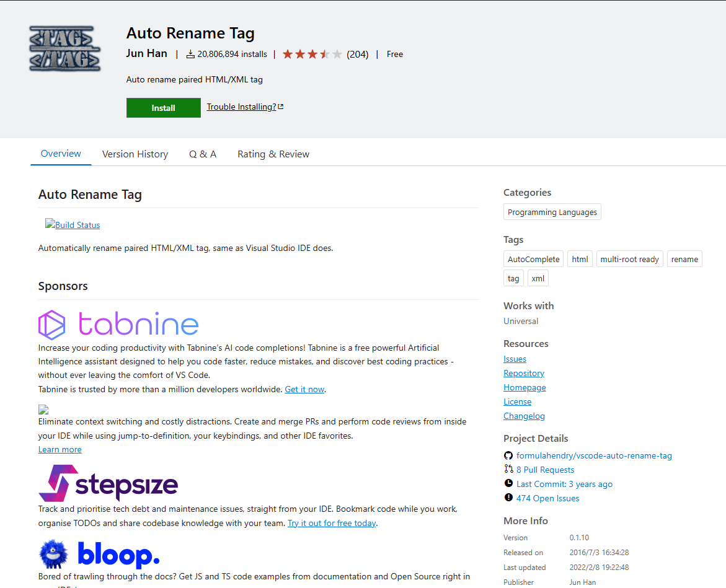
Task: Open the 8 Pull Requests link
Action: [545, 470]
